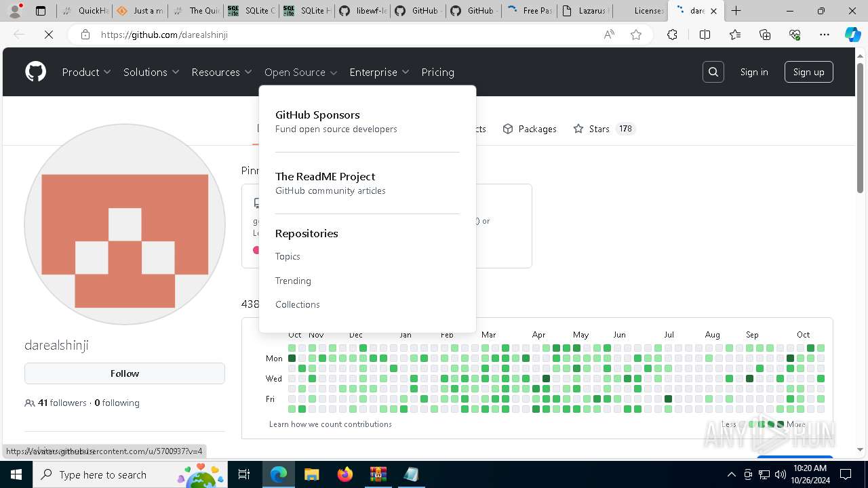Select Trending under Repositories
868x488 pixels.
(293, 281)
